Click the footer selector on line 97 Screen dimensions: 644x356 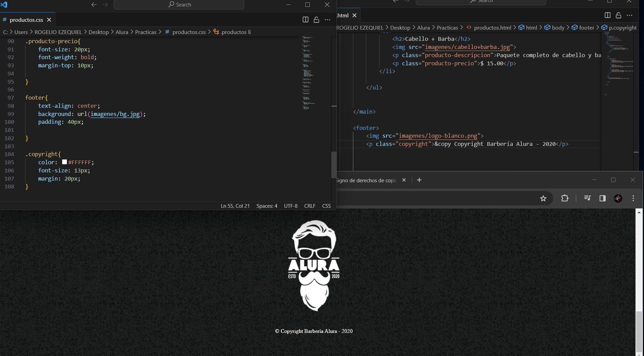35,98
